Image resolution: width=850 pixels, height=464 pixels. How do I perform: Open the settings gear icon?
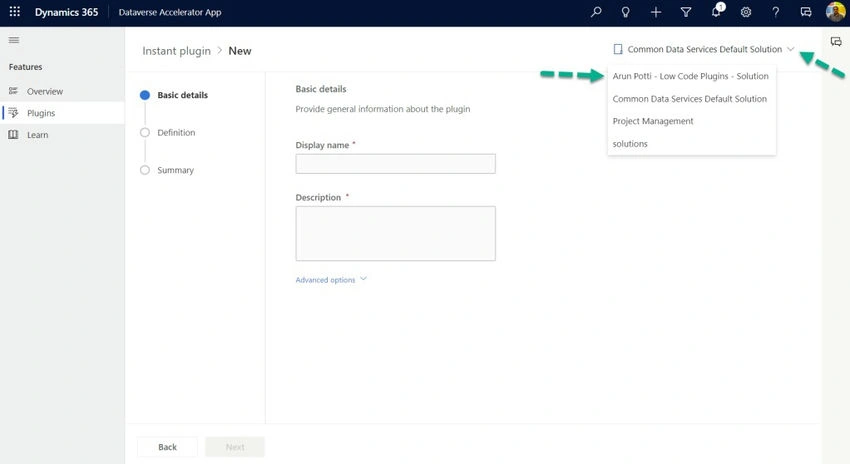point(746,11)
